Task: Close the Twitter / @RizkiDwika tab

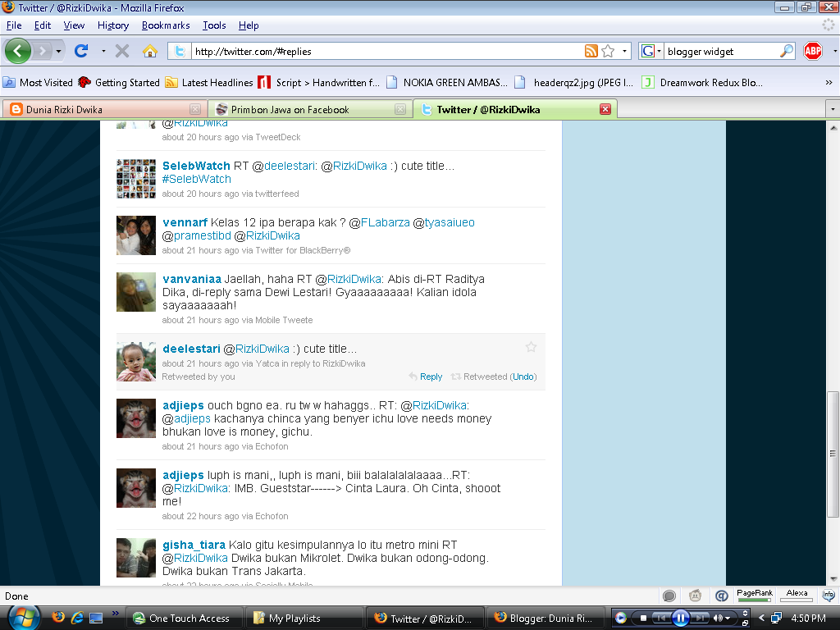Action: point(605,109)
